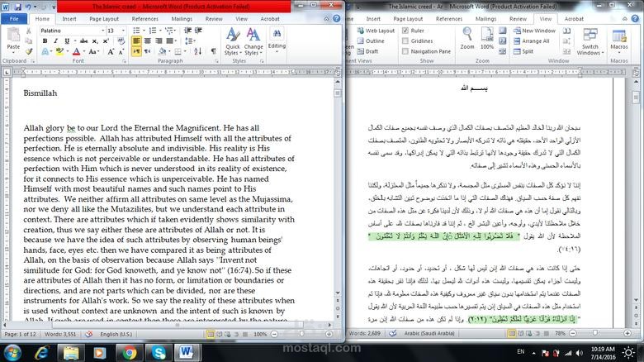Open the Macros dropdown
This screenshot has width=644, height=362.
pos(619,41)
